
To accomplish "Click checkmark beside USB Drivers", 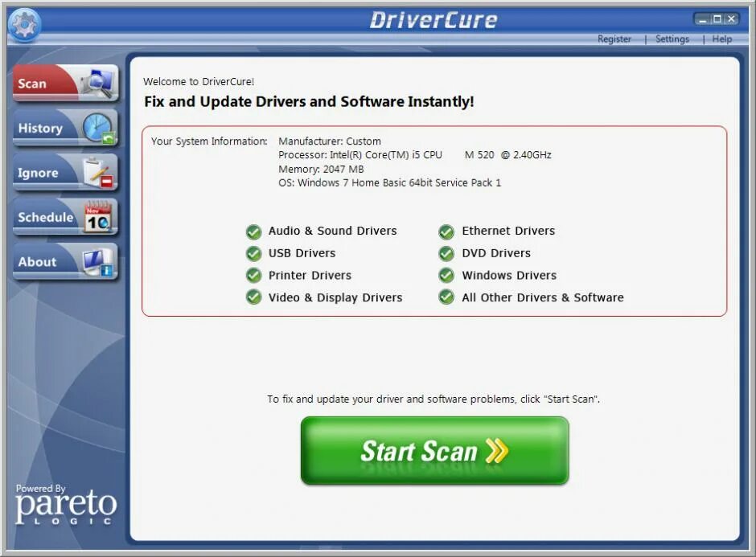I will pyautogui.click(x=253, y=253).
